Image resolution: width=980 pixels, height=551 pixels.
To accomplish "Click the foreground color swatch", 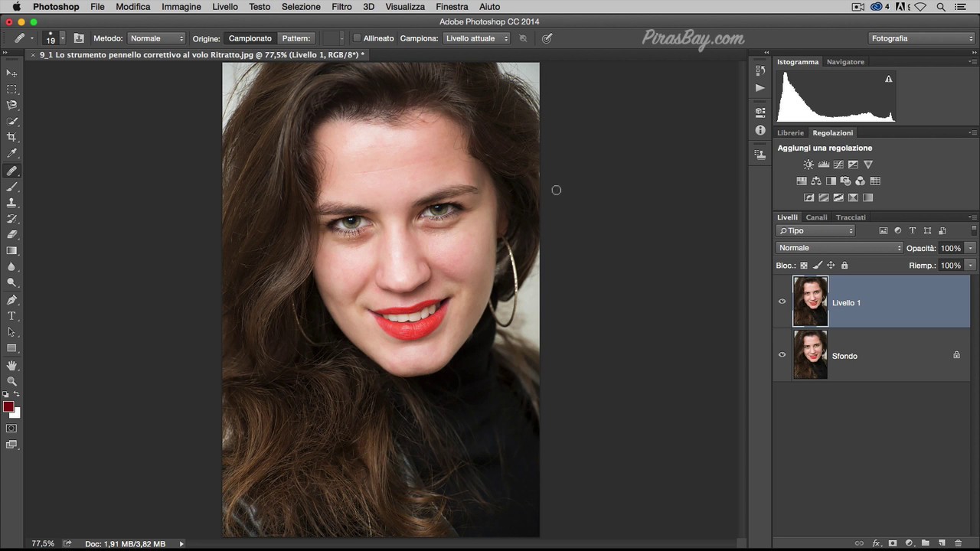I will tap(8, 407).
